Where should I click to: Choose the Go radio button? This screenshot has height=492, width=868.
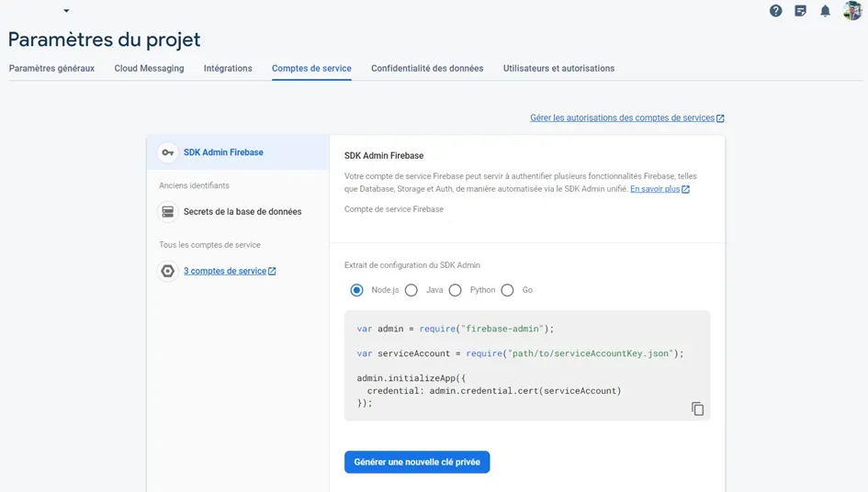coord(507,290)
